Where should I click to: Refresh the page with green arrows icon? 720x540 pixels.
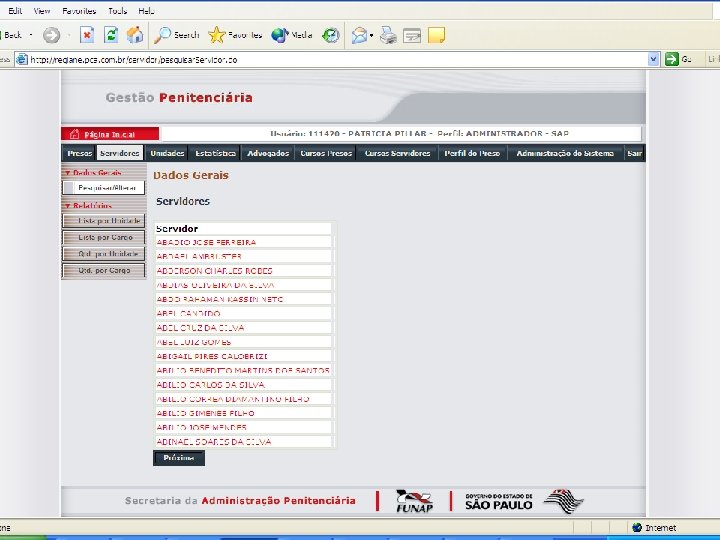[x=111, y=35]
